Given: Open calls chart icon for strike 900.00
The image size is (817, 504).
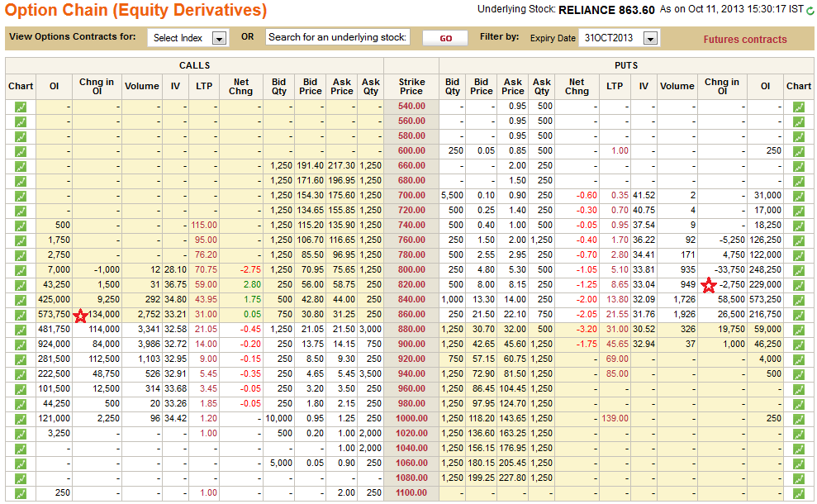Looking at the screenshot, I should 21,345.
